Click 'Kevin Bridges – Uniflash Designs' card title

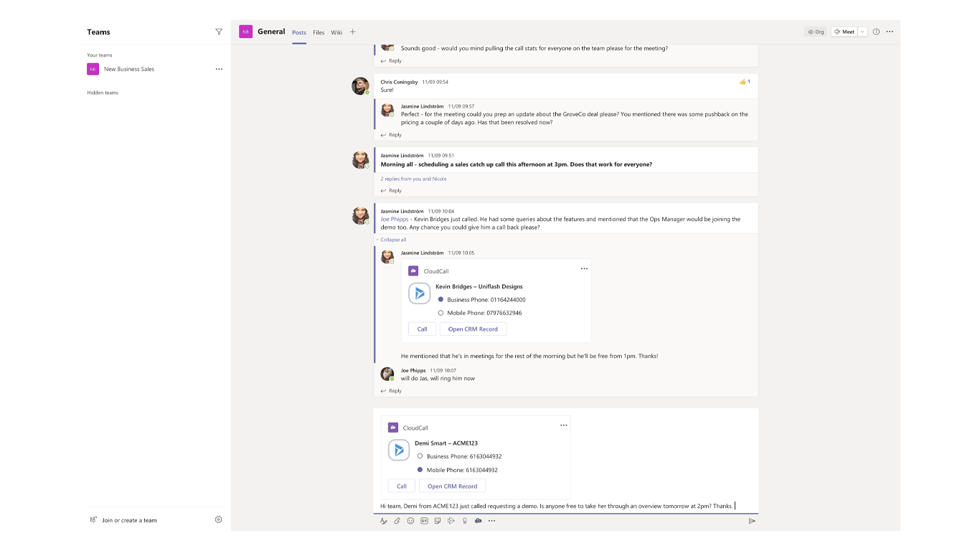point(479,286)
